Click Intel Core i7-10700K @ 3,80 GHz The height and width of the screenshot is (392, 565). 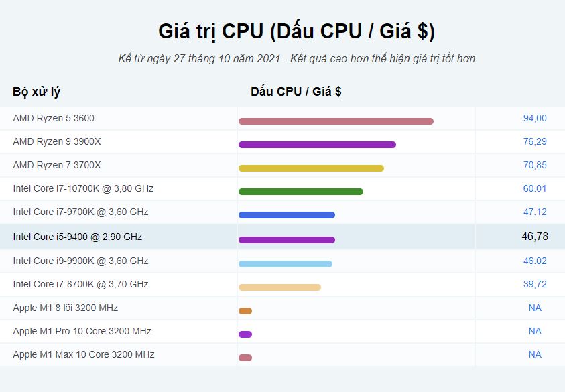click(x=83, y=188)
